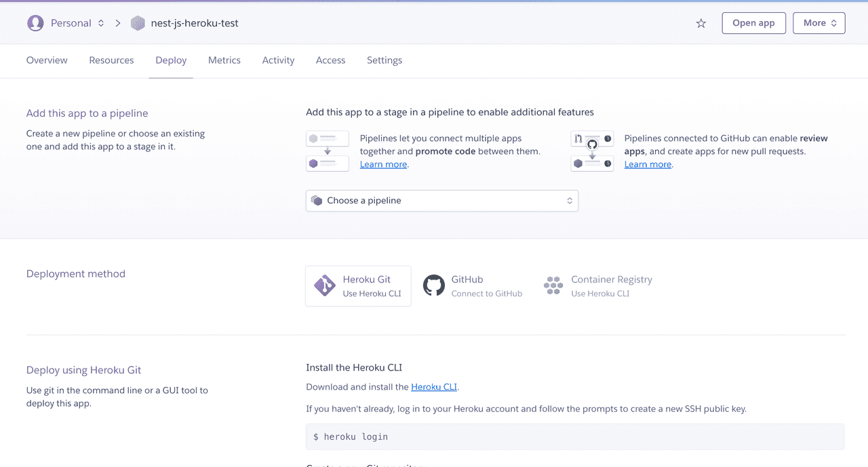Click the promote code pipeline illustration
This screenshot has height=467, width=868.
[328, 151]
